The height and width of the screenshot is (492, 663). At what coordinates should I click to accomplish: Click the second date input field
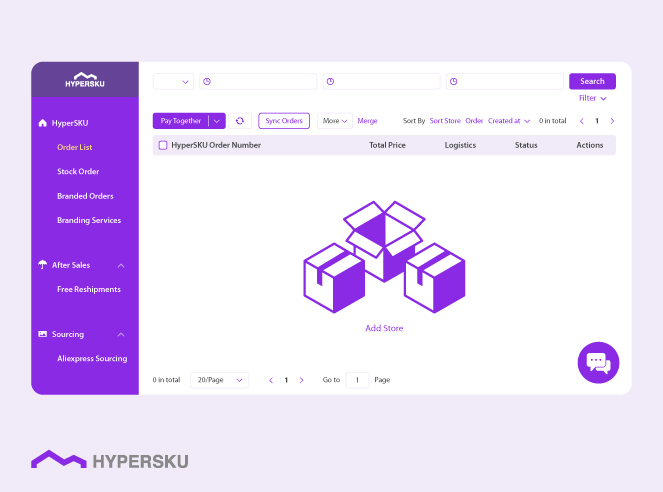tap(381, 82)
